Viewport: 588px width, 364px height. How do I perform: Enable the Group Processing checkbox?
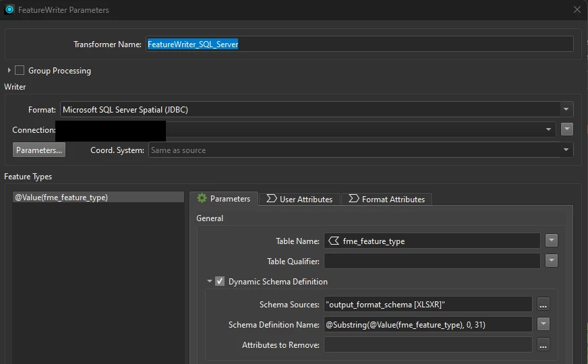20,71
